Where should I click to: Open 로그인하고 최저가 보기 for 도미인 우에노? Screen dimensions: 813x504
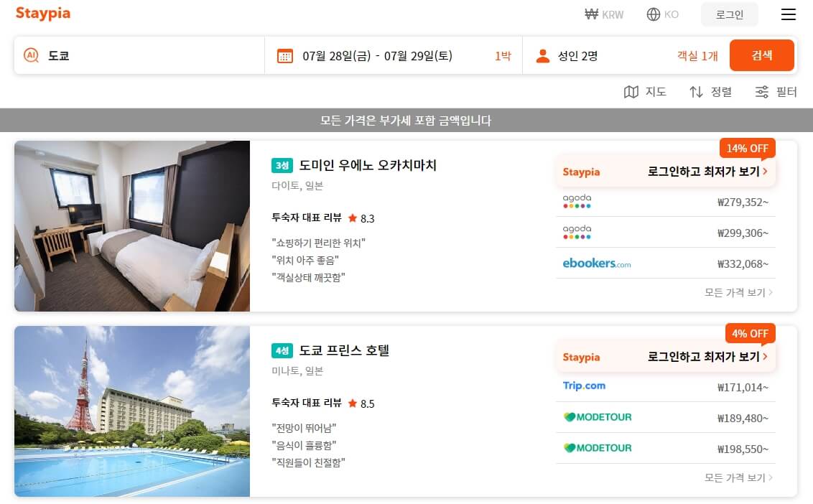666,172
